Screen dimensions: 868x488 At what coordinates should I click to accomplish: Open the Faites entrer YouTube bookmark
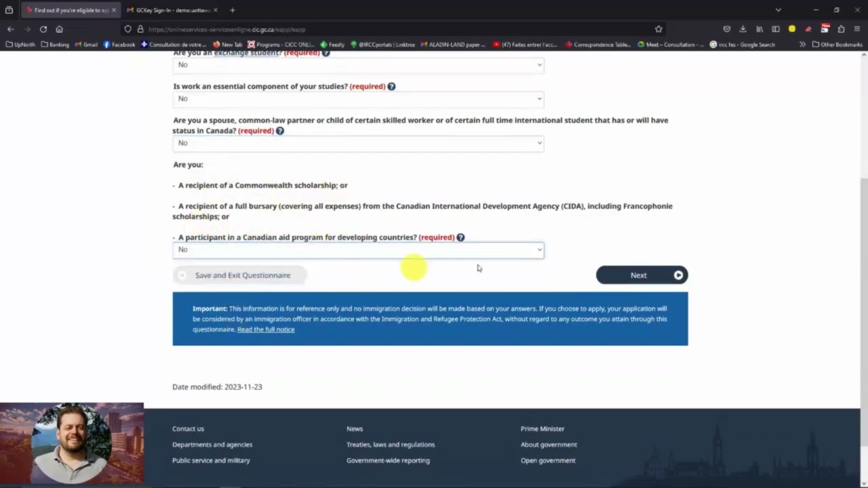(x=525, y=45)
